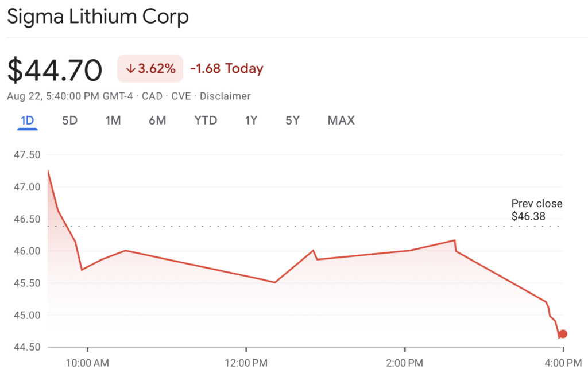588x381 pixels.
Task: Click the Sigma Lithium Corp title
Action: [x=98, y=17]
